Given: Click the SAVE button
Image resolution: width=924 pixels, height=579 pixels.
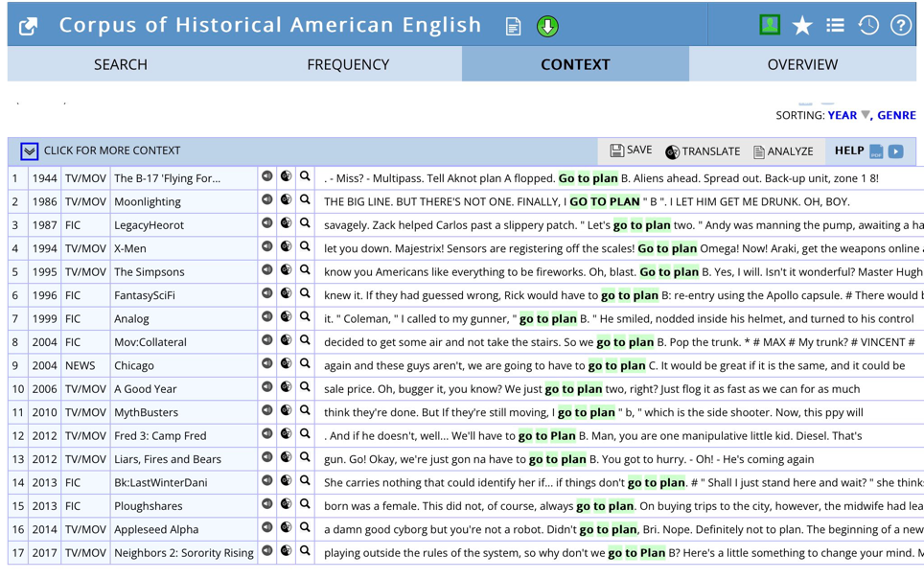Looking at the screenshot, I should (x=631, y=151).
